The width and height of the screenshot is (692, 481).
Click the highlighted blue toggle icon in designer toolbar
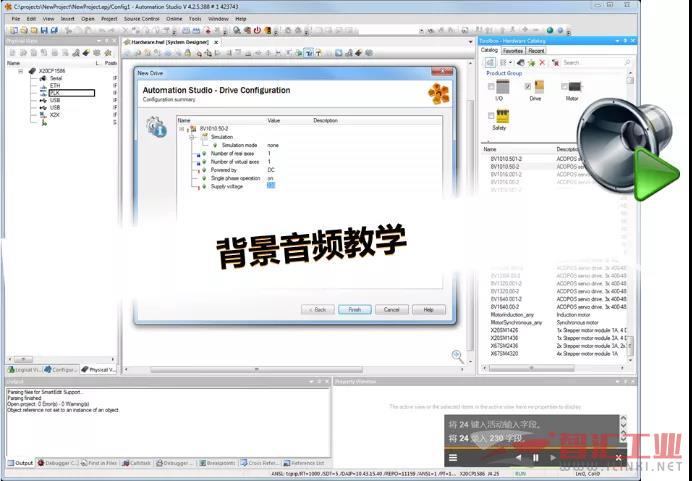click(309, 53)
